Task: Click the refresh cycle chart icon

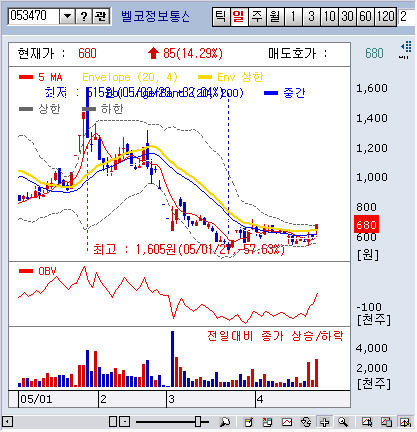Action: pos(306,422)
